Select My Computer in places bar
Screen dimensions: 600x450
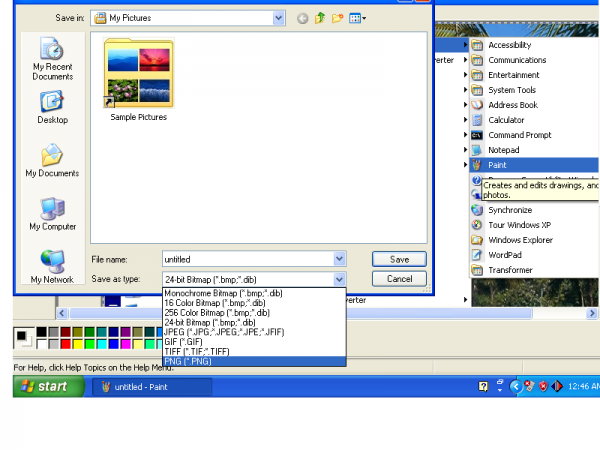52,214
